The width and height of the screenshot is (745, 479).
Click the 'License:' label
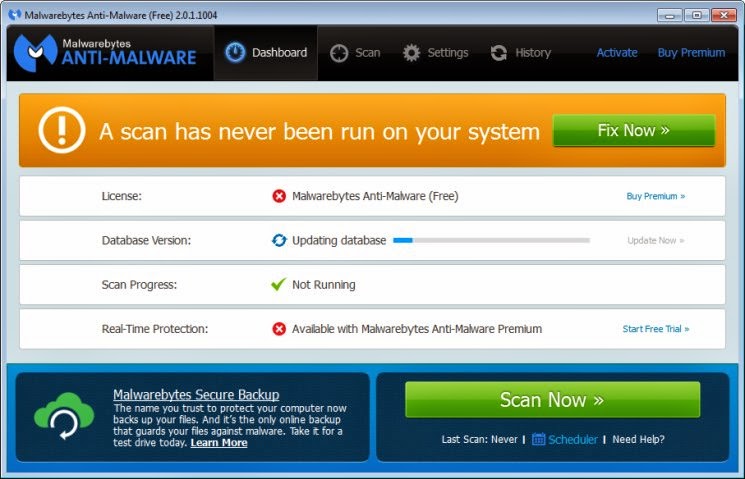122,196
